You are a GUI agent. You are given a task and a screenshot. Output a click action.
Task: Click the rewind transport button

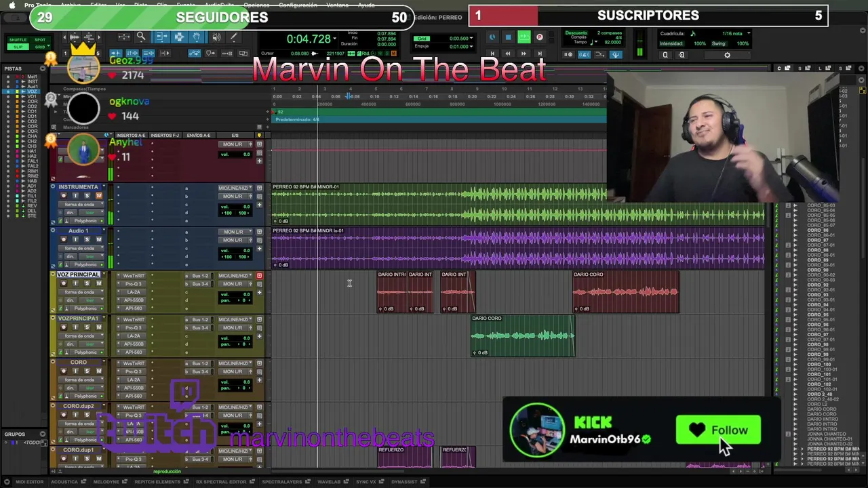click(508, 54)
